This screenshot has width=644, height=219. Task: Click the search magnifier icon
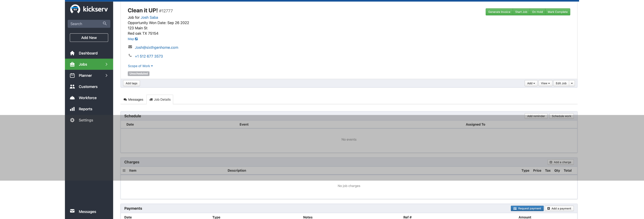pos(105,23)
